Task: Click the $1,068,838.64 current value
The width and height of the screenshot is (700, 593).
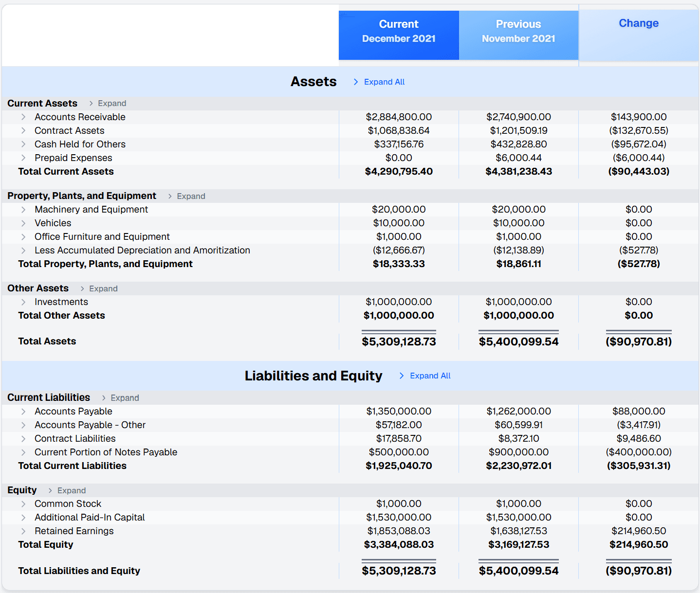Action: [x=399, y=130]
